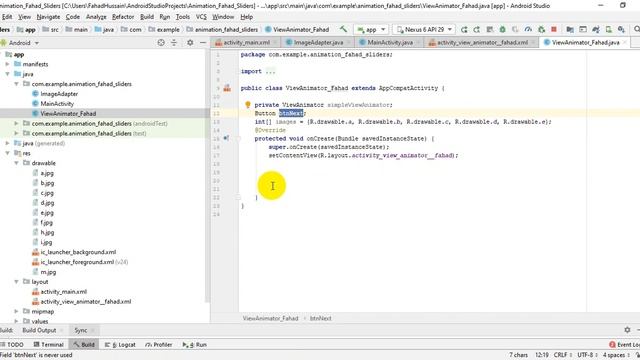This screenshot has height=360, width=640.
Task: Open the Run tool window
Action: point(195,344)
